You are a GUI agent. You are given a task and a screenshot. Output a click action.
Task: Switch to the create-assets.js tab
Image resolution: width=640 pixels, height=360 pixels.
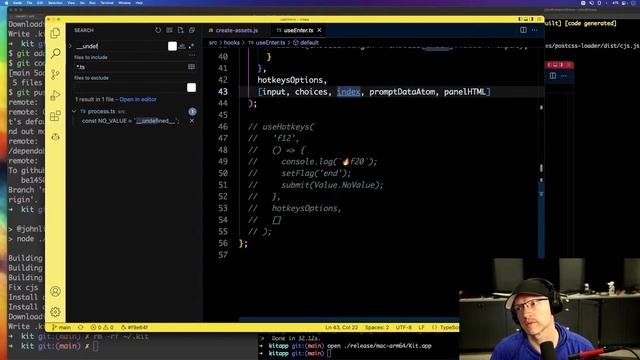coord(233,30)
